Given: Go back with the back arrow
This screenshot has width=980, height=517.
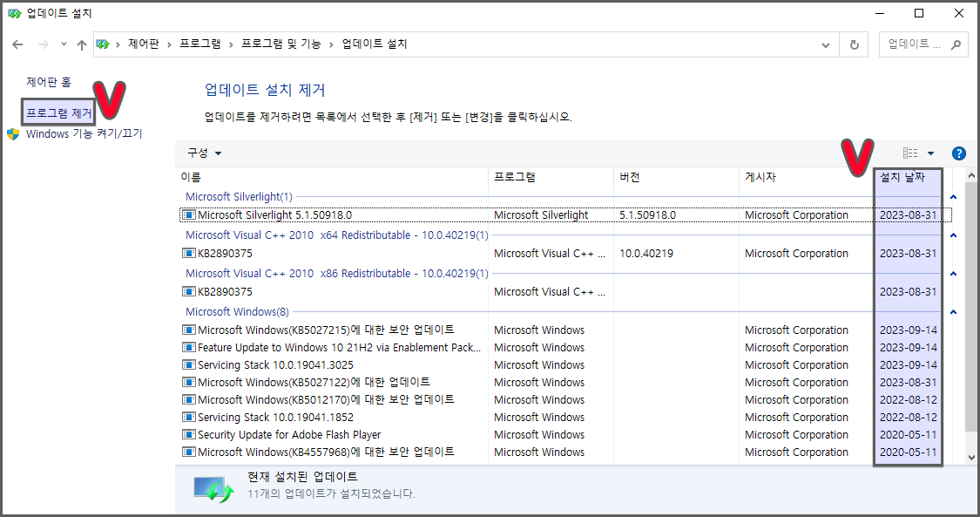Looking at the screenshot, I should click(17, 44).
